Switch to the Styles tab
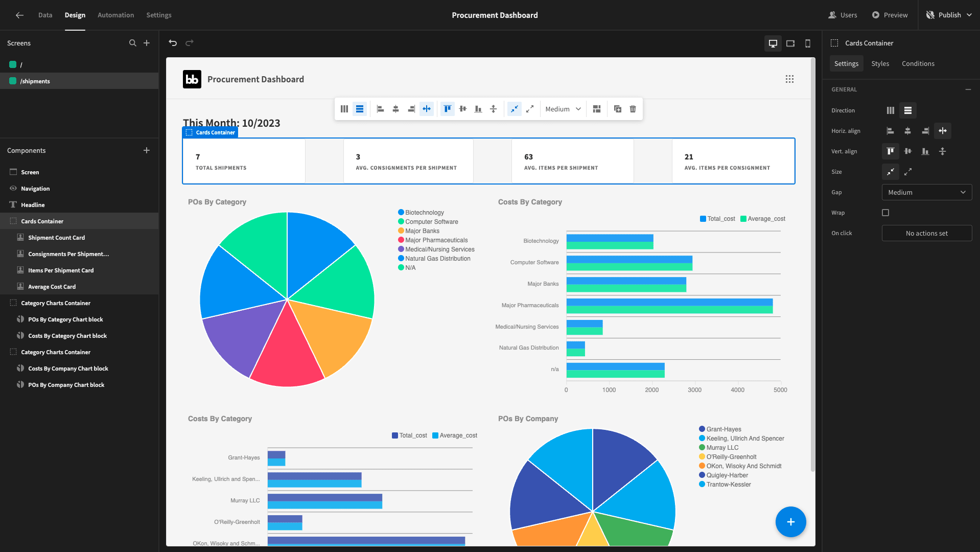980x552 pixels. coord(880,63)
